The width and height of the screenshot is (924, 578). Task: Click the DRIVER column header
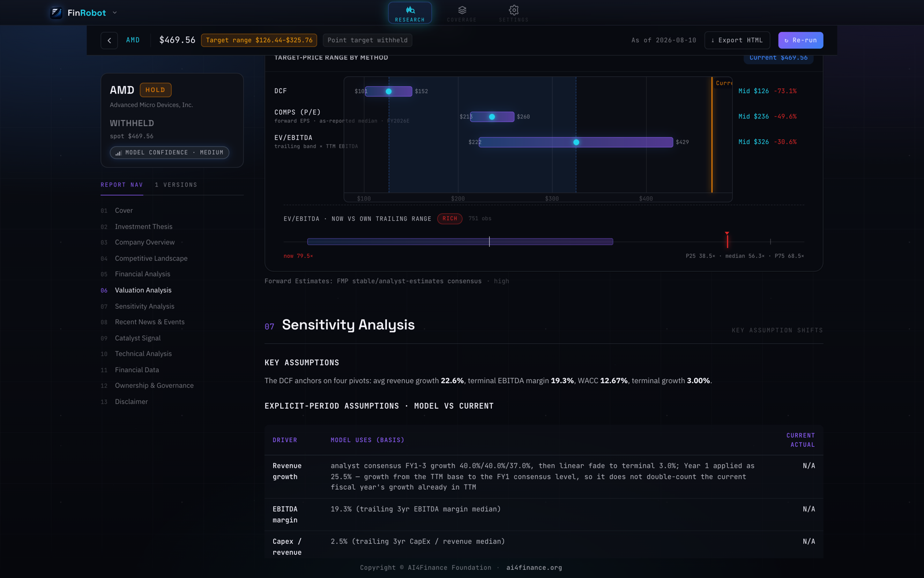(x=285, y=440)
